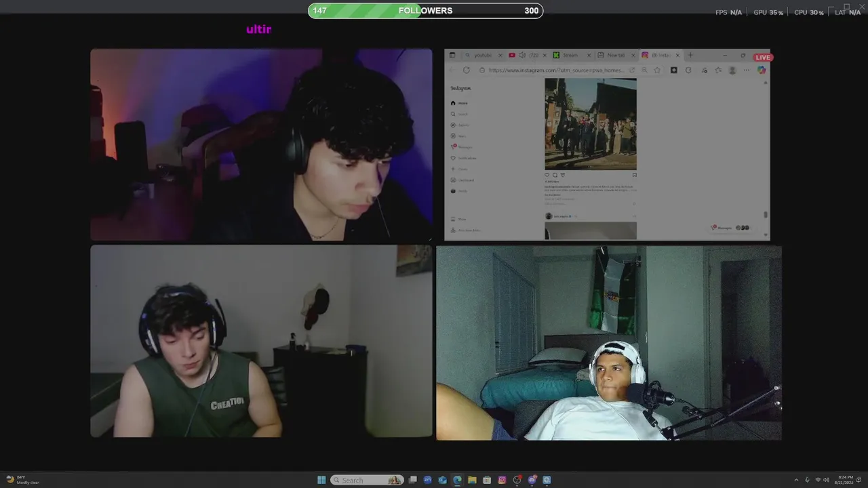The height and width of the screenshot is (488, 868).
Task: Open Instagram app from the taskbar
Action: (502, 480)
